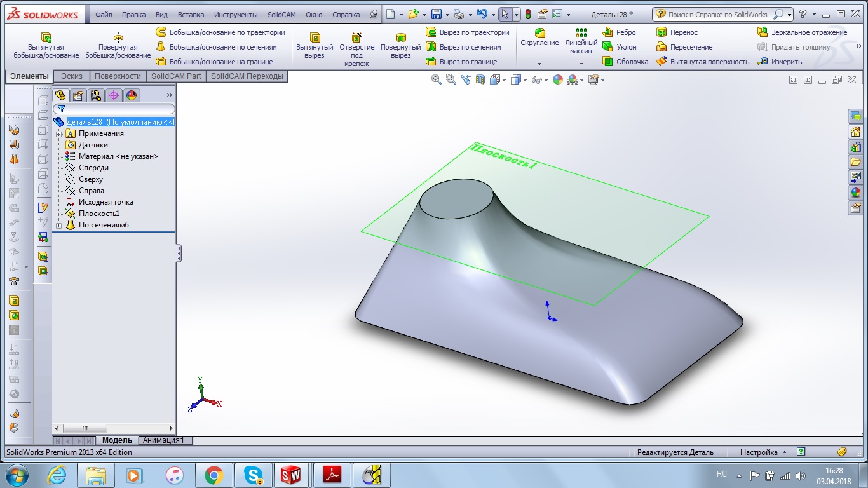Image resolution: width=868 pixels, height=488 pixels.
Task: Start Бобышка/основание по сечениям loft tool
Action: tap(217, 47)
